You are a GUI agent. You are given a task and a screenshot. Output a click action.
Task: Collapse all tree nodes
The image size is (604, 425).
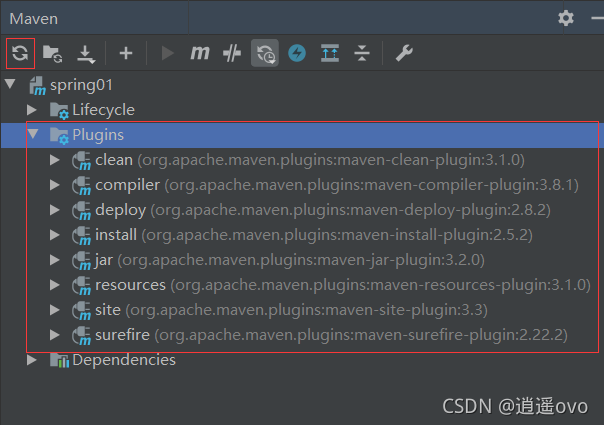[362, 53]
